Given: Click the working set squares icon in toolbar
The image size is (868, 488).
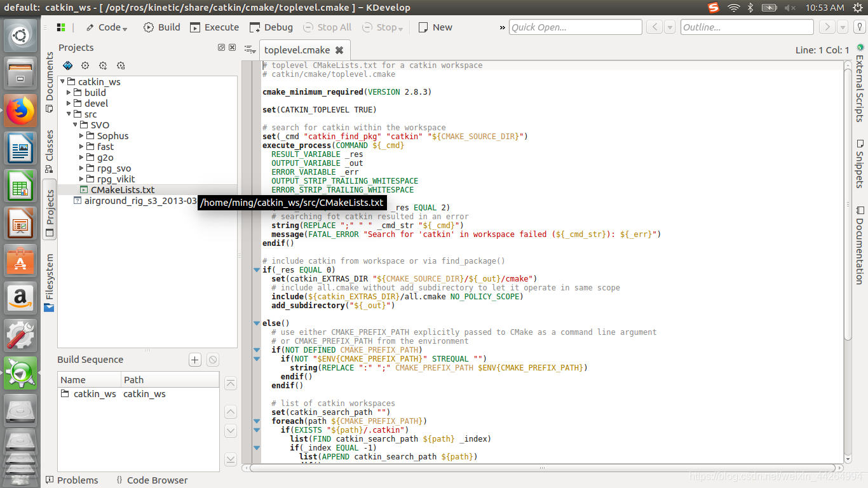Looking at the screenshot, I should click(x=61, y=27).
